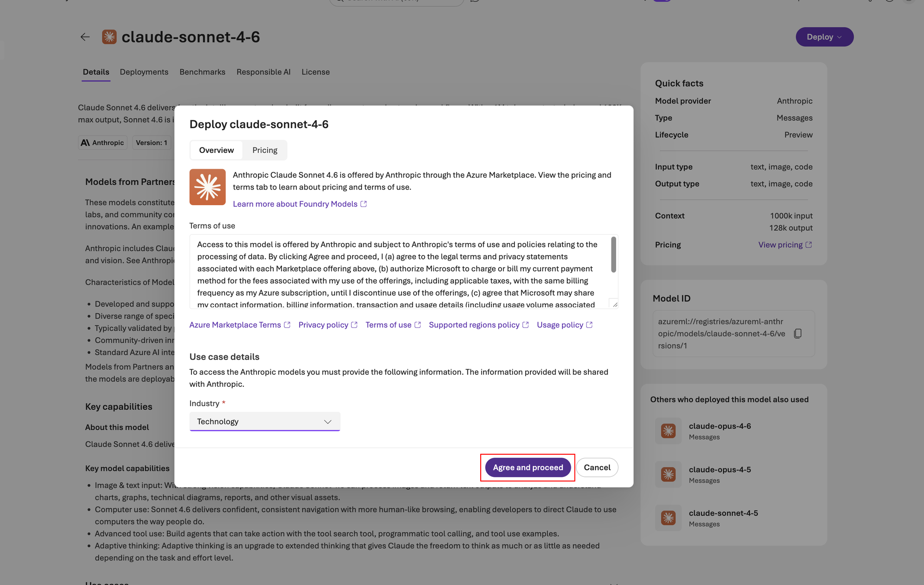This screenshot has height=585, width=924.
Task: Click the claude-sonnet-4-5 model icon
Action: point(667,518)
